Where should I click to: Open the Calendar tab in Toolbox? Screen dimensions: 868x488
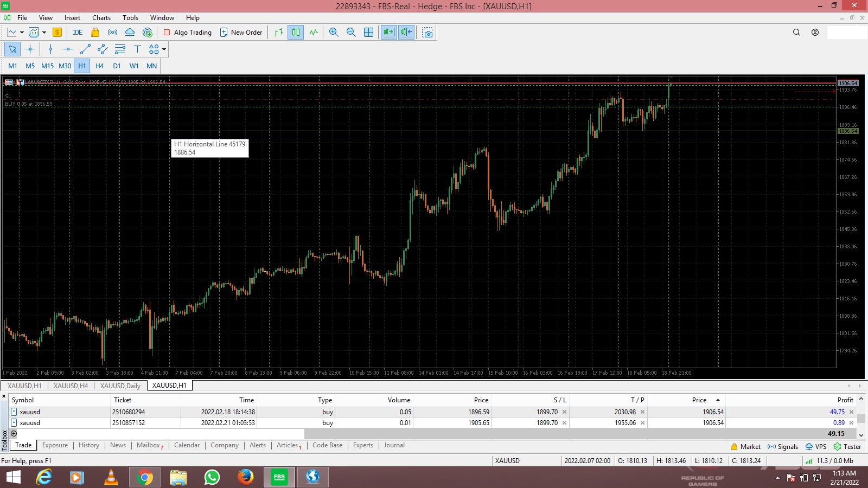pos(187,445)
